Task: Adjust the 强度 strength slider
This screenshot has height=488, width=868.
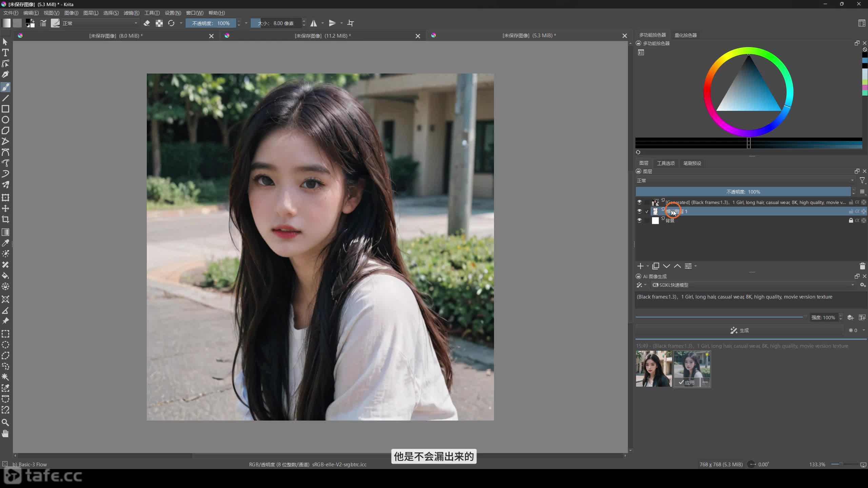Action: [722, 317]
